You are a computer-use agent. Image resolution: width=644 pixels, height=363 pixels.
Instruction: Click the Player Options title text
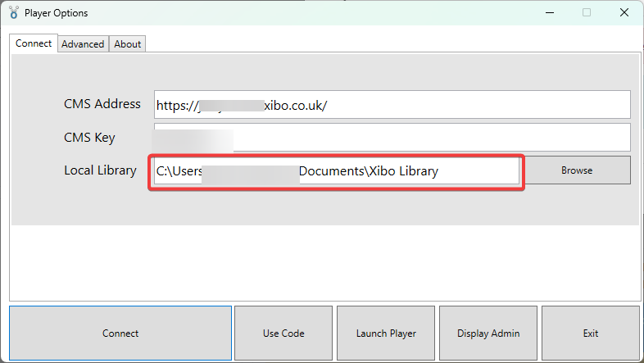[x=56, y=13]
